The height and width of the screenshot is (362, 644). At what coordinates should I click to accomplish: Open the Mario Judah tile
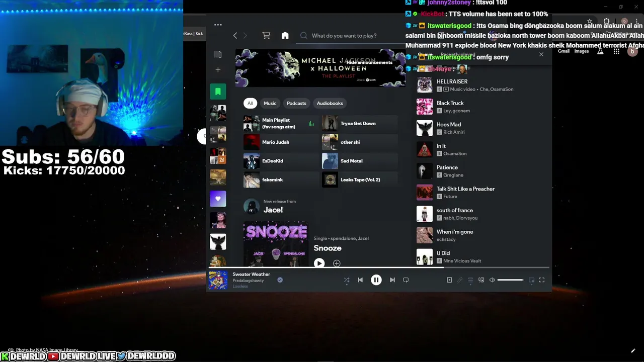tap(281, 142)
